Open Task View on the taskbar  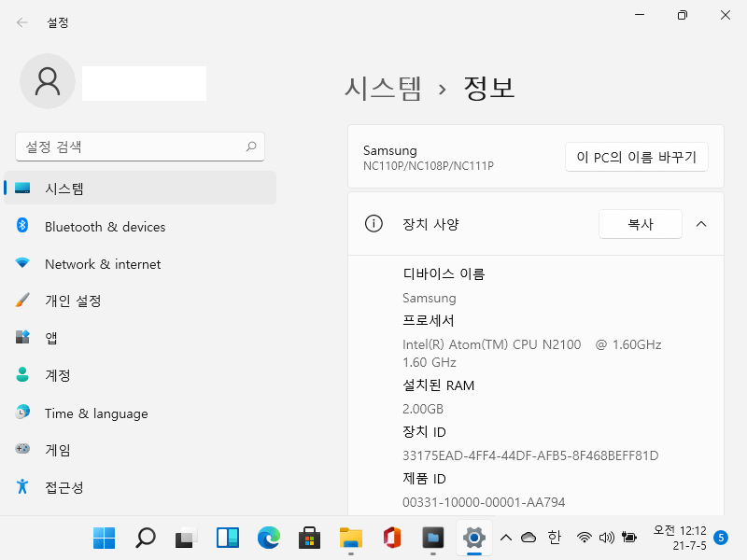pyautogui.click(x=186, y=538)
